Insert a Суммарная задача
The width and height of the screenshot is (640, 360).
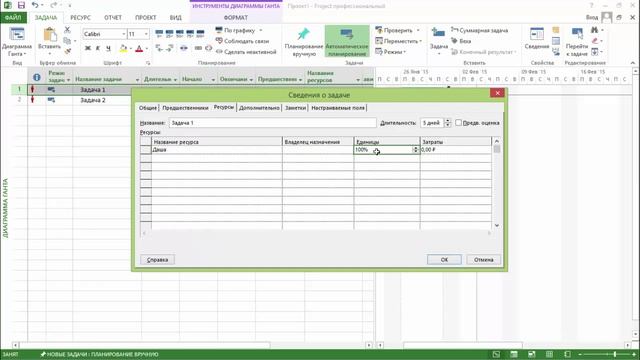pos(479,30)
